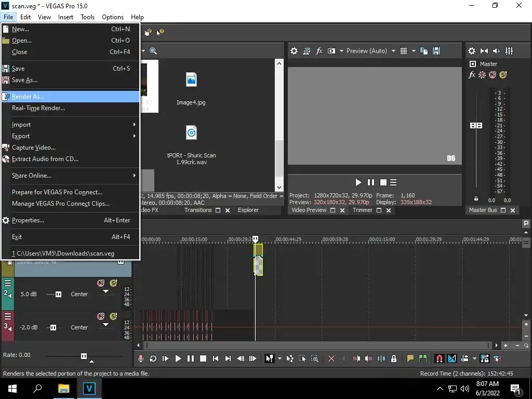Toggle Automatic Crossfades icon
This screenshot has width=532, height=399.
(x=452, y=358)
